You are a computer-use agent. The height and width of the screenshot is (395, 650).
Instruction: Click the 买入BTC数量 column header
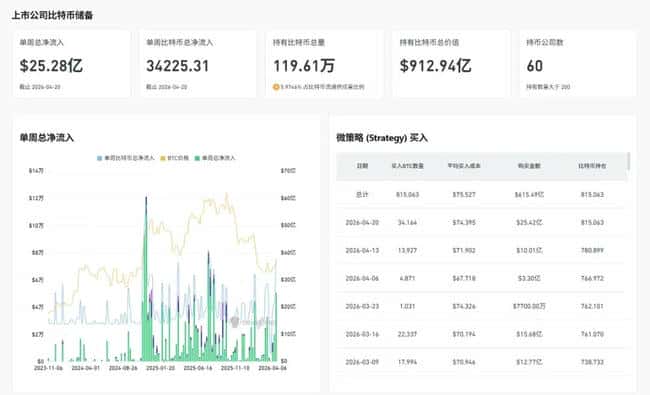[407, 166]
